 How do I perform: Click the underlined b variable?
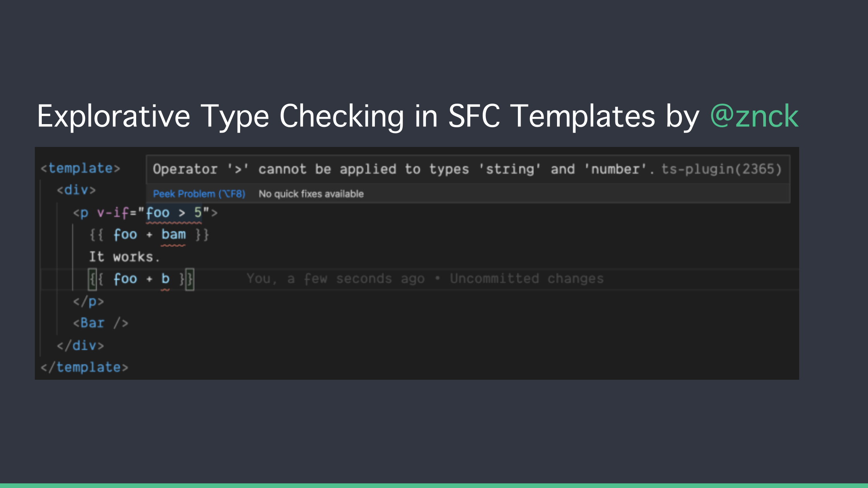point(165,279)
